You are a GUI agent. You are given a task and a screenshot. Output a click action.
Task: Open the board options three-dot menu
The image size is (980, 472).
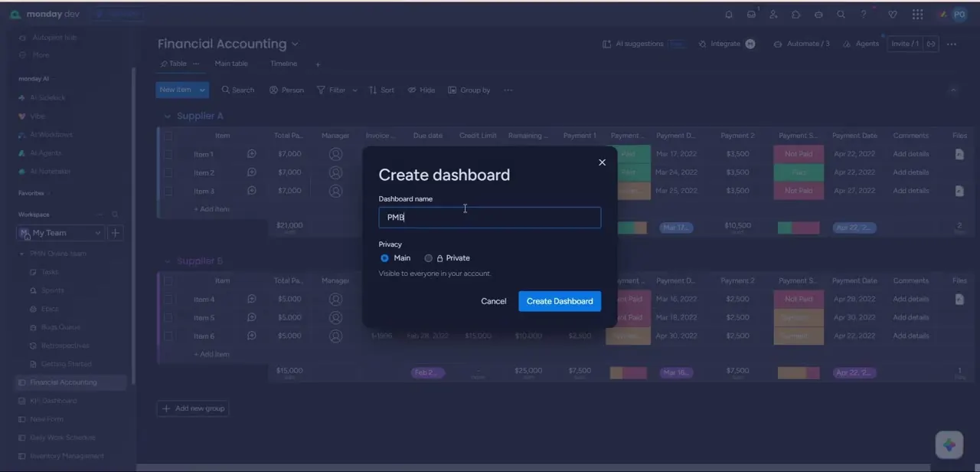[952, 44]
